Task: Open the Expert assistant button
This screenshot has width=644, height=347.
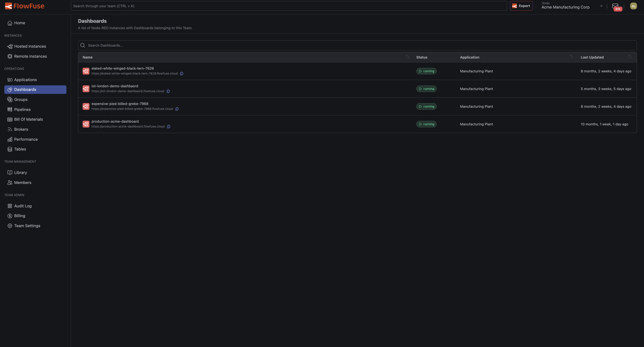Action: (521, 6)
